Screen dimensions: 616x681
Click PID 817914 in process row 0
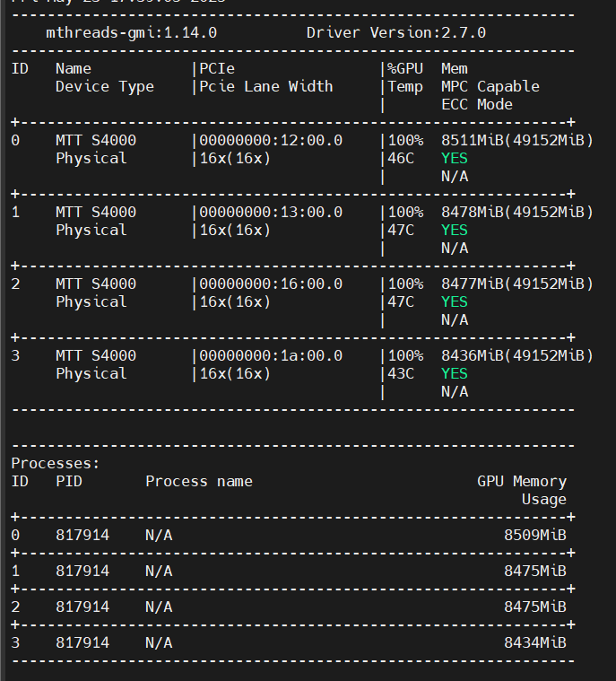[x=82, y=536]
